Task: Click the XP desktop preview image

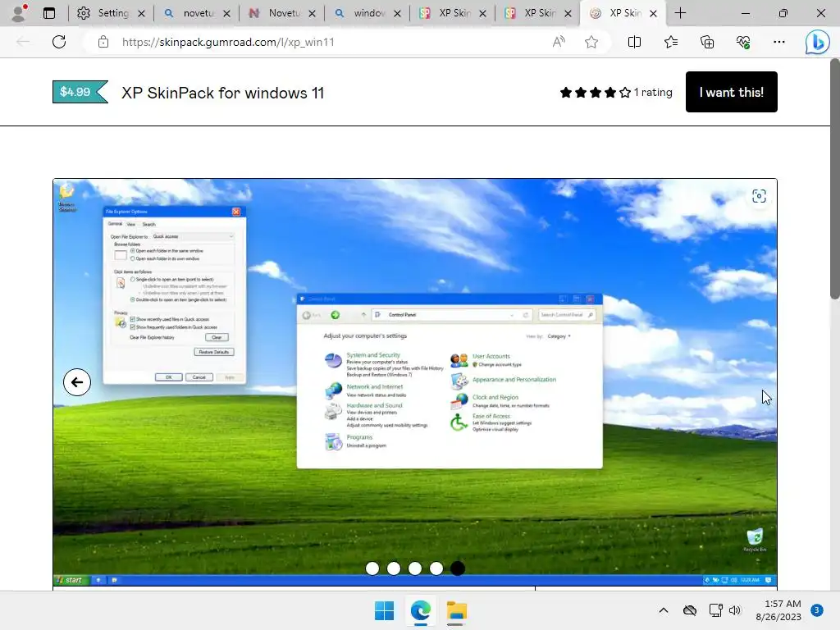Action: click(x=414, y=382)
